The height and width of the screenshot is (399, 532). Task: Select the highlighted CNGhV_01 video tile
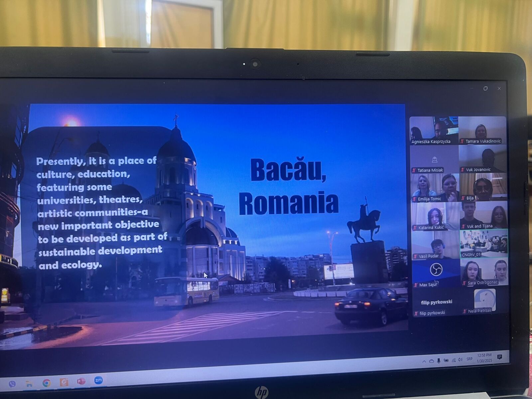[x=484, y=243]
